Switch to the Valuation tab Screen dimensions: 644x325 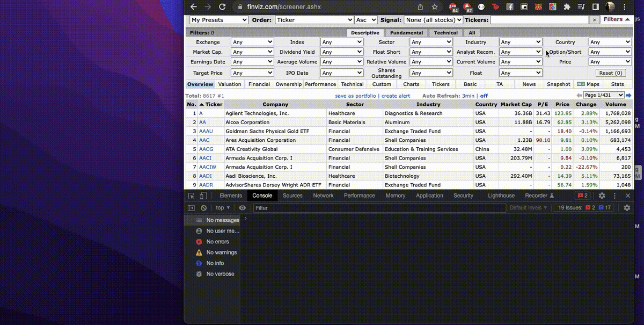click(230, 84)
